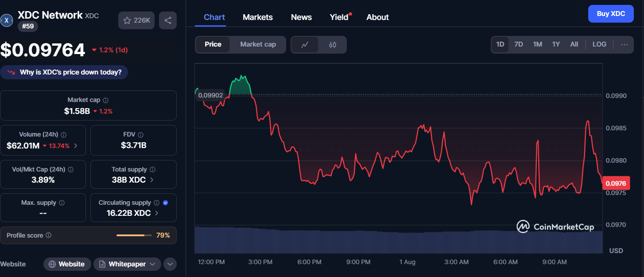644x277 pixels.
Task: Expand Circulating supply details arrow
Action: (157, 213)
